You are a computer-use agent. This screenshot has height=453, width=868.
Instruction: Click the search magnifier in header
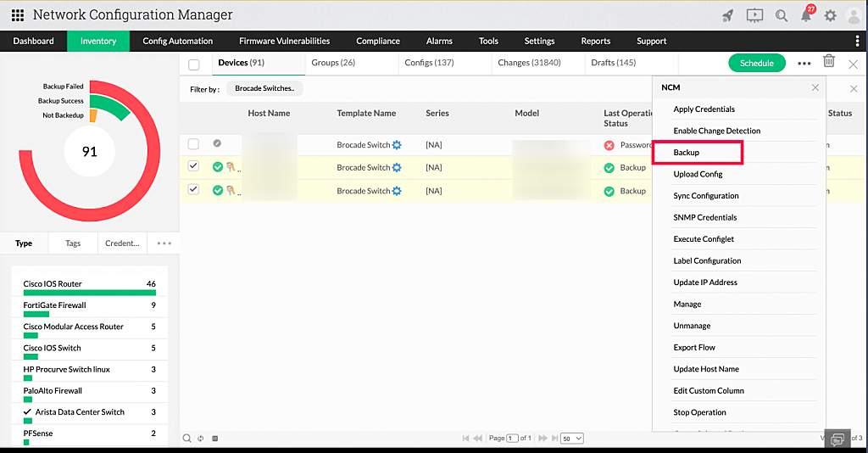coord(781,15)
